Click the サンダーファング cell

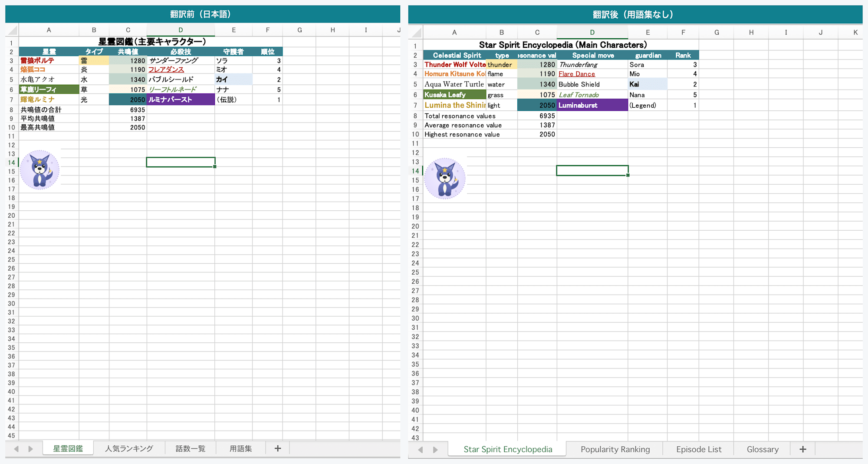point(181,60)
